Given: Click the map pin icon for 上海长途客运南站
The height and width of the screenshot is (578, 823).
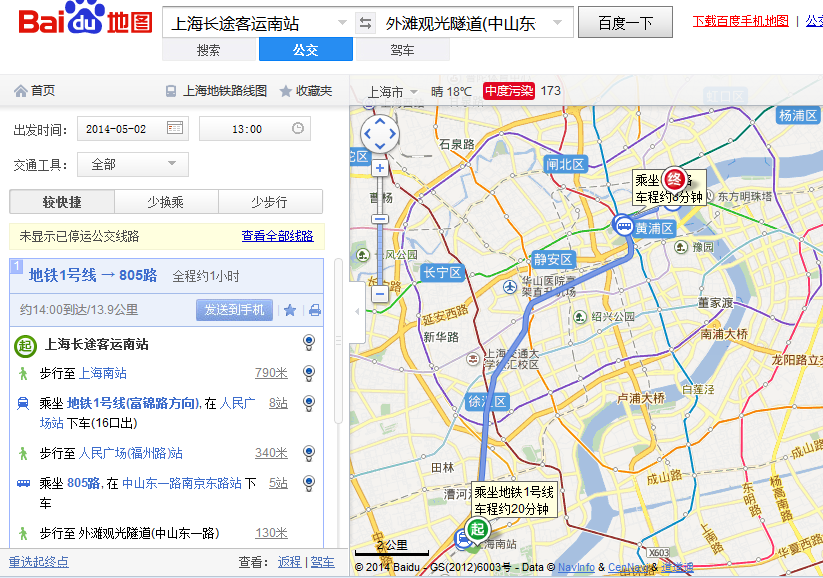Looking at the screenshot, I should tap(309, 343).
